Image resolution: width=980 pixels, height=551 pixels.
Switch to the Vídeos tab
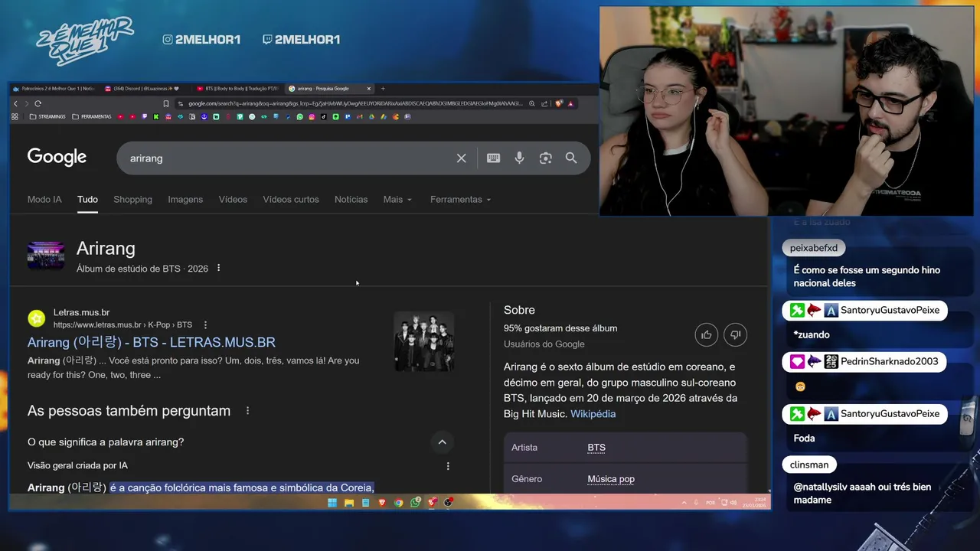point(233,200)
